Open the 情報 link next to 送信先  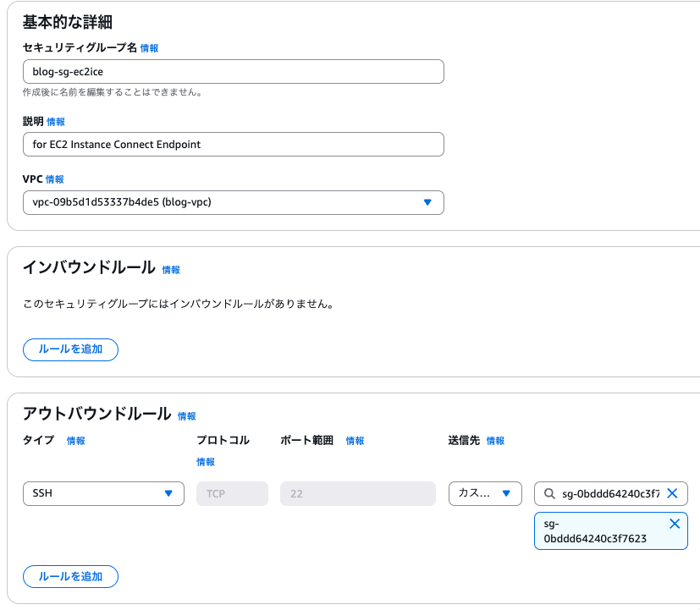click(495, 441)
